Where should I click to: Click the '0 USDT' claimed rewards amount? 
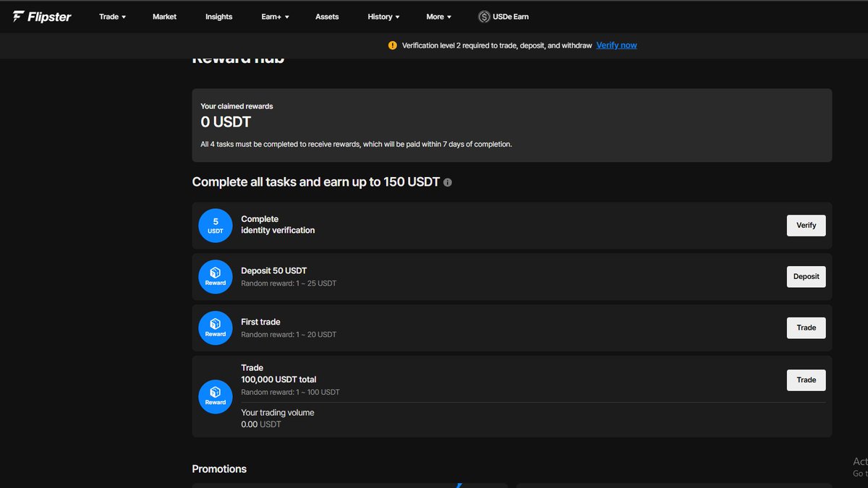click(226, 122)
